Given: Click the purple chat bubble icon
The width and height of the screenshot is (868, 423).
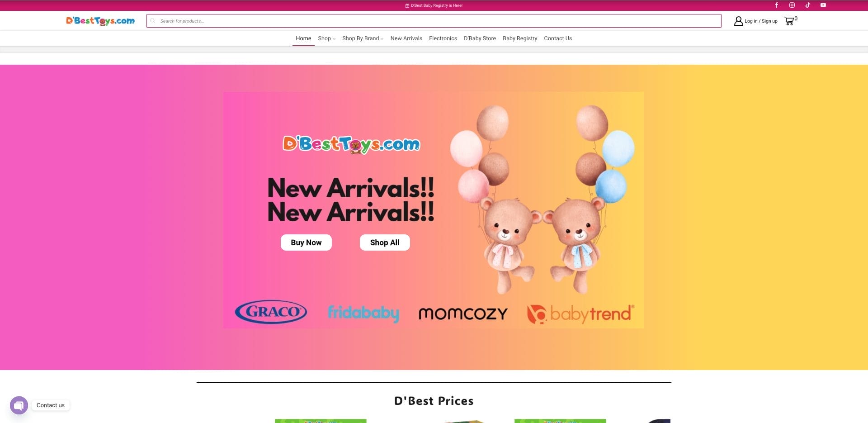Looking at the screenshot, I should [19, 405].
